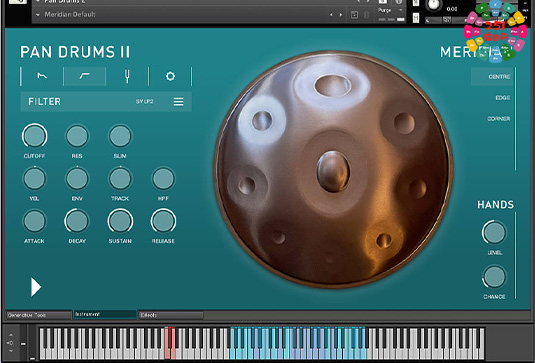
Task: Select the CENTRE hit position
Action: [493, 77]
